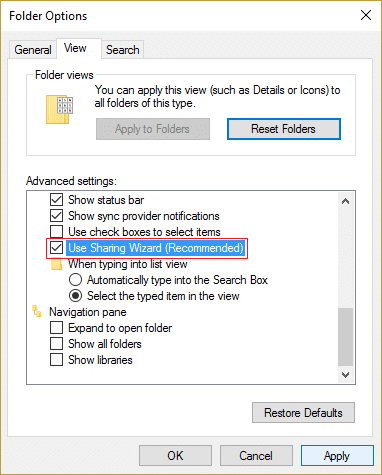This screenshot has width=382, height=475.
Task: Uncheck Show status bar
Action: coord(56,200)
